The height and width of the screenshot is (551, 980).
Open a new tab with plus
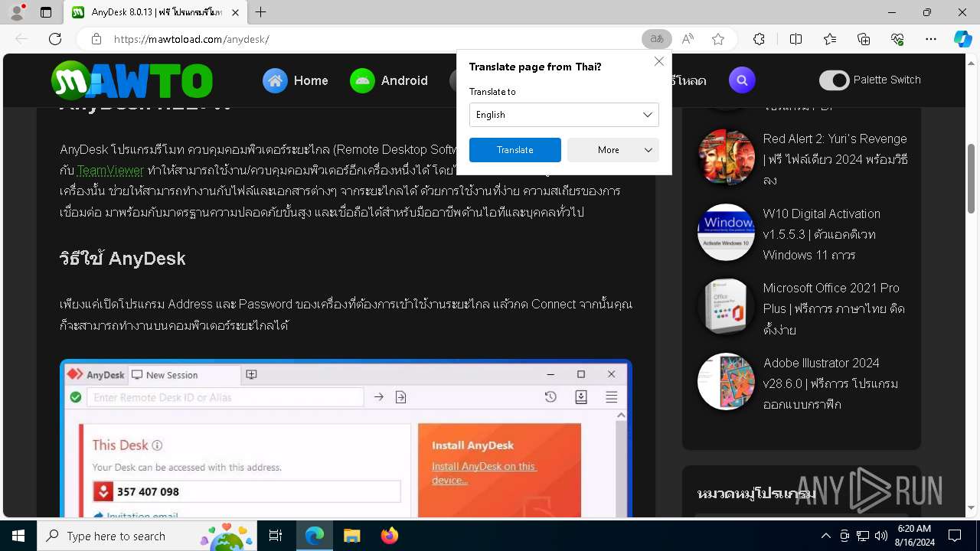point(261,12)
